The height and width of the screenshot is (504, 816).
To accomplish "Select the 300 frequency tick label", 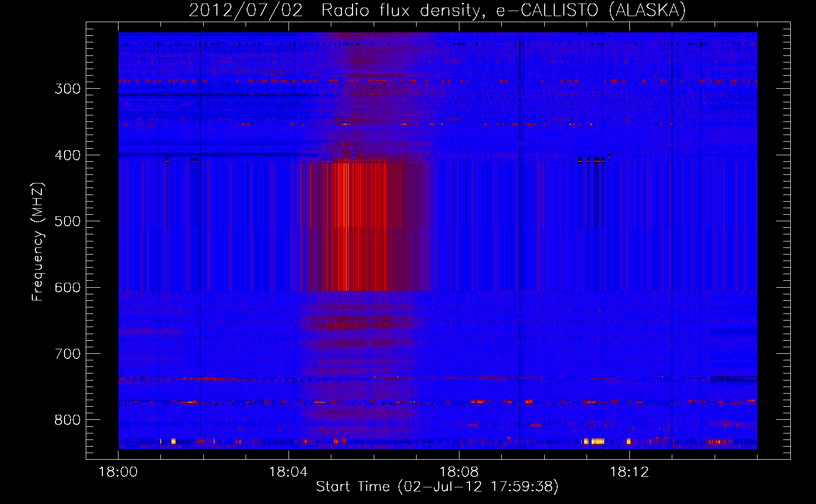I will click(68, 89).
